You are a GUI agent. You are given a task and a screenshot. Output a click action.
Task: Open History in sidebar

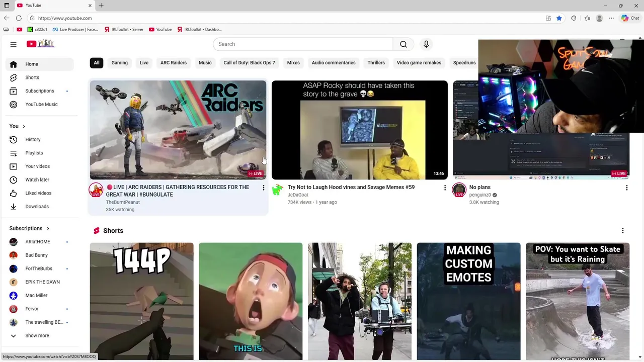[40, 139]
